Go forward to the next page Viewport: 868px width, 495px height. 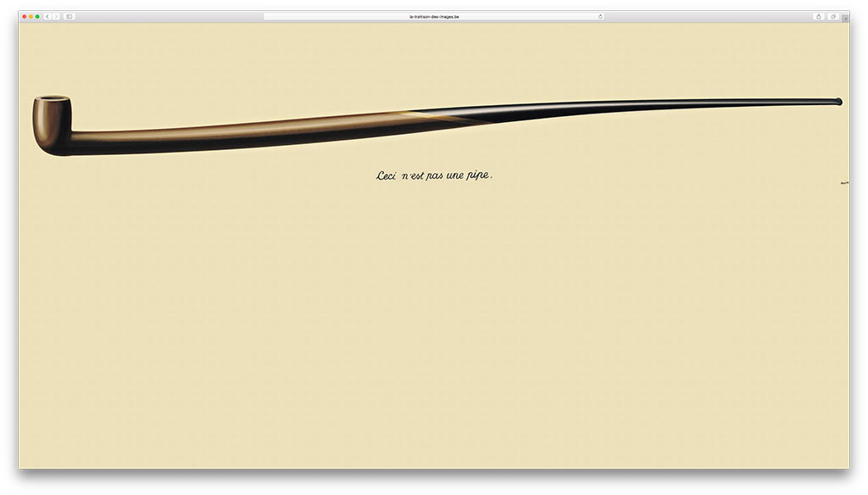tap(56, 16)
